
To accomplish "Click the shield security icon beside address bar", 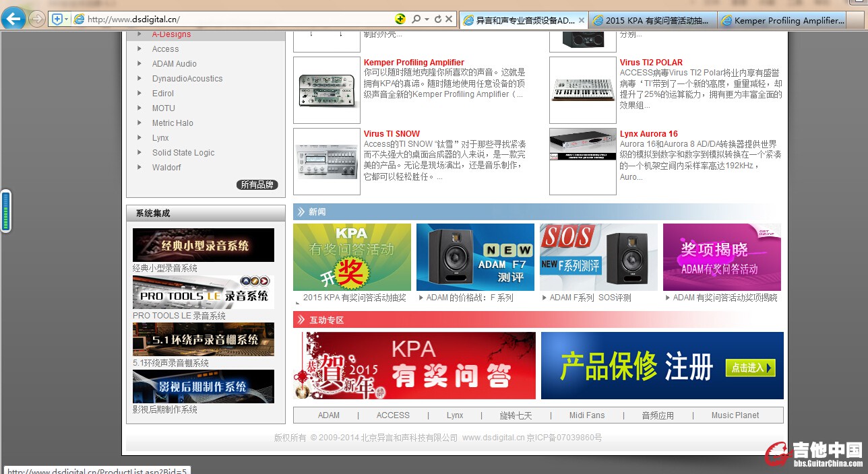I will [x=57, y=20].
